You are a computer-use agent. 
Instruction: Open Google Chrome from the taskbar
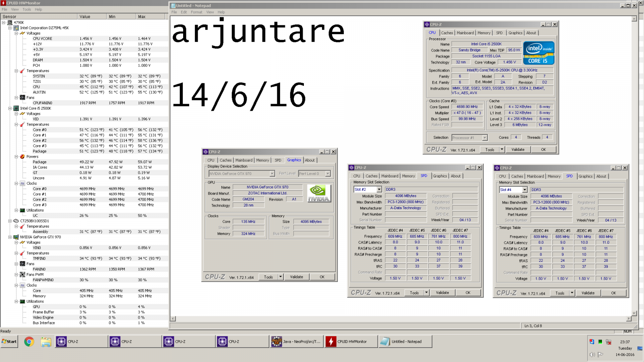coord(29,342)
